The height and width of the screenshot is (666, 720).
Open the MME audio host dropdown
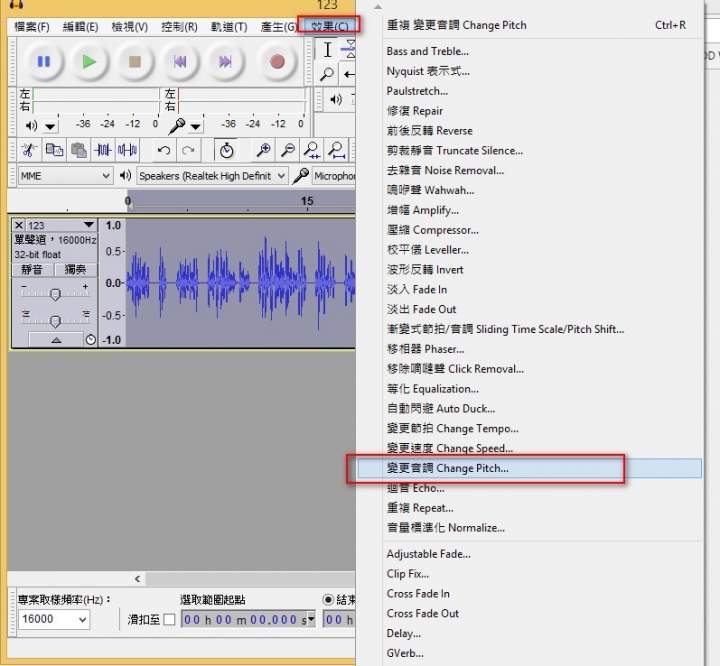coord(65,176)
